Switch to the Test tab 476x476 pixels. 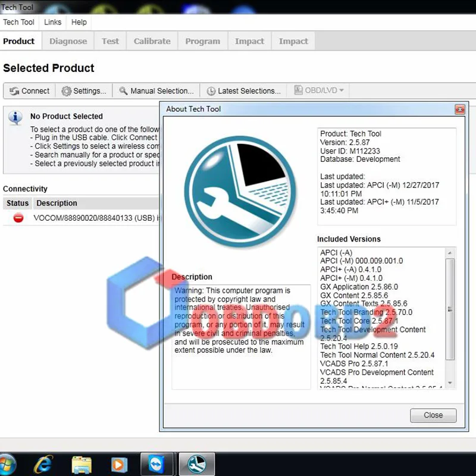110,41
